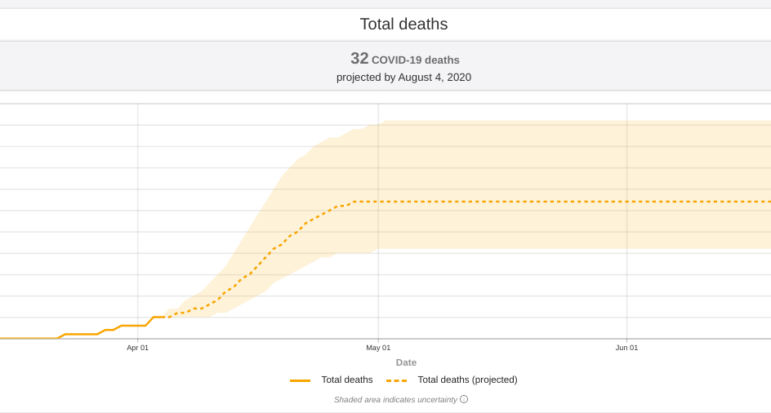Toggle the 'Total deaths' legend label
Screen dimensions: 771x413
pyautogui.click(x=347, y=380)
